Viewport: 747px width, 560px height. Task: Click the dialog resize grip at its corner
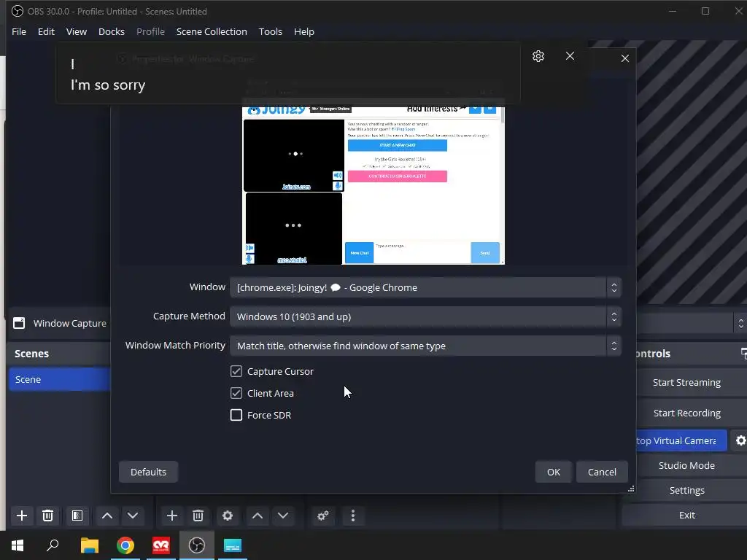click(x=631, y=489)
